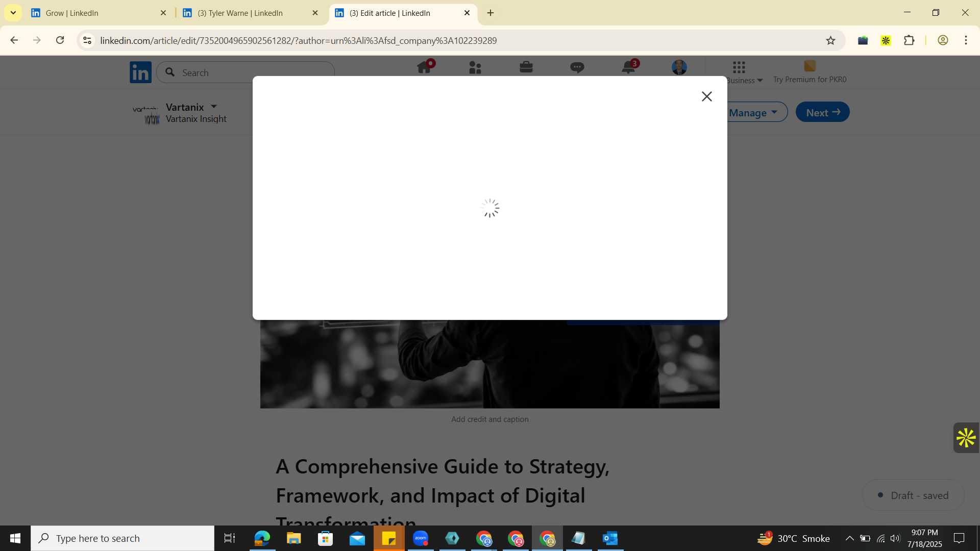Open Notifications bell icon
The height and width of the screenshot is (551, 980).
(628, 67)
